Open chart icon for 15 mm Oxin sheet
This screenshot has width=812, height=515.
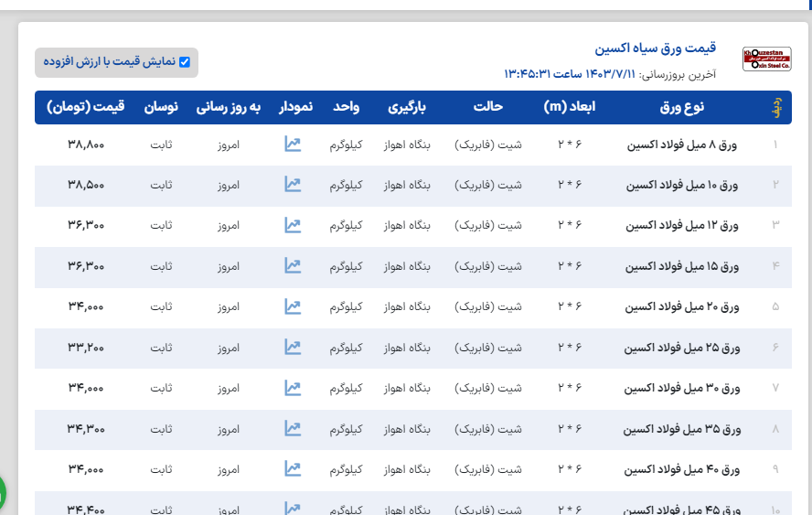coord(293,265)
